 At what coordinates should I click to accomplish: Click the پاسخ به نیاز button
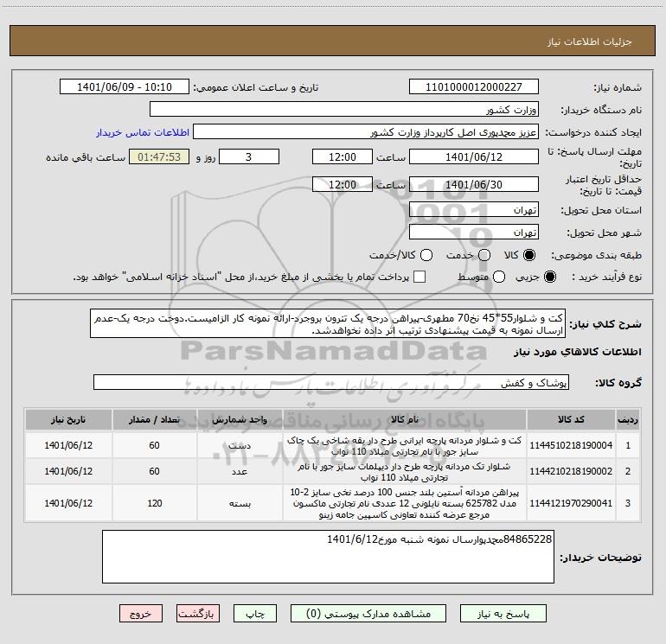[503, 614]
